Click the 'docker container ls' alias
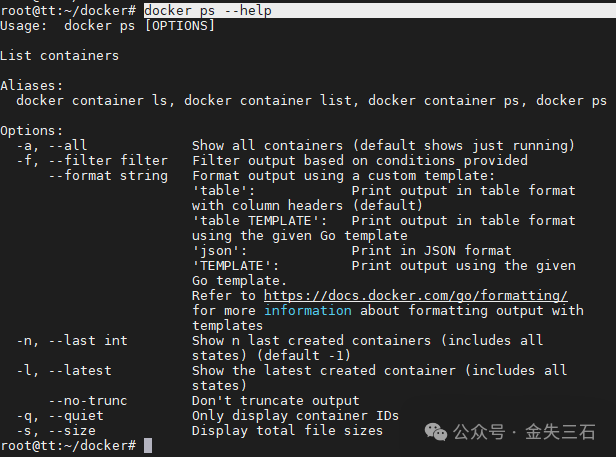Image resolution: width=616 pixels, height=457 pixels. 92,101
